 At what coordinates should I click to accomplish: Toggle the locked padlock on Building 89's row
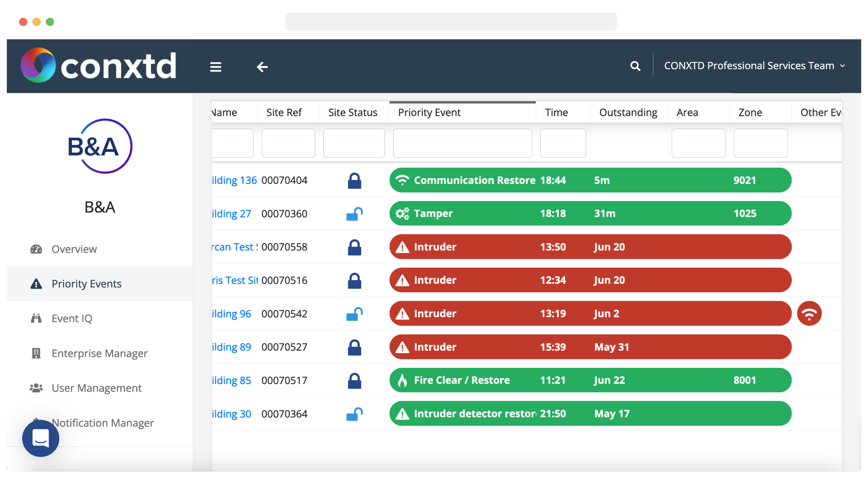coord(354,347)
